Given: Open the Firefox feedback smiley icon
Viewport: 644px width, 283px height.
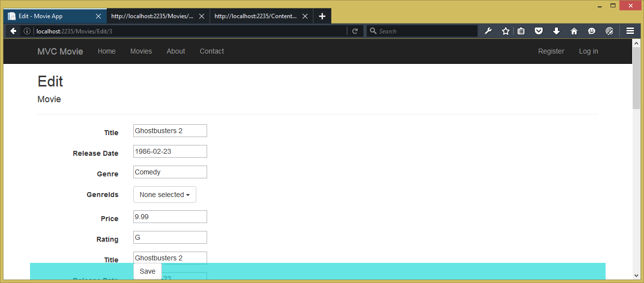Looking at the screenshot, I should click(592, 30).
